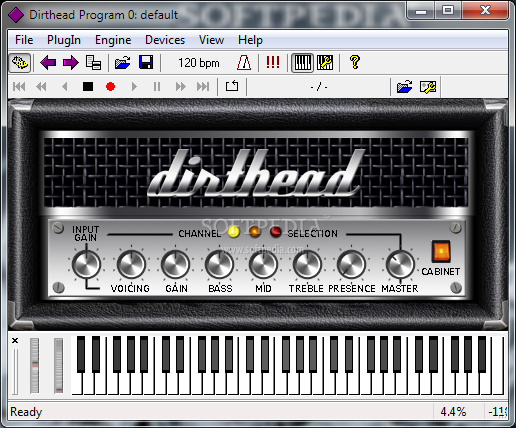516x428 pixels.
Task: Open the Engine menu
Action: (x=113, y=40)
